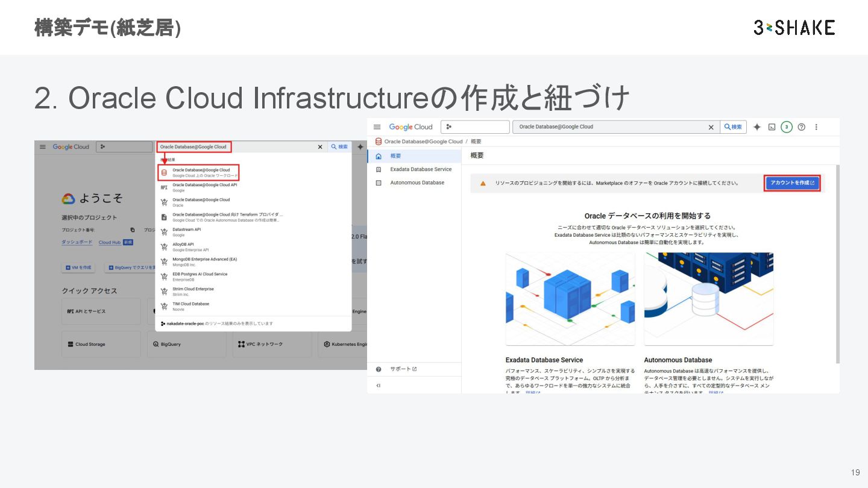The width and height of the screenshot is (868, 488).
Task: Open the help question mark icon
Action: (x=802, y=127)
